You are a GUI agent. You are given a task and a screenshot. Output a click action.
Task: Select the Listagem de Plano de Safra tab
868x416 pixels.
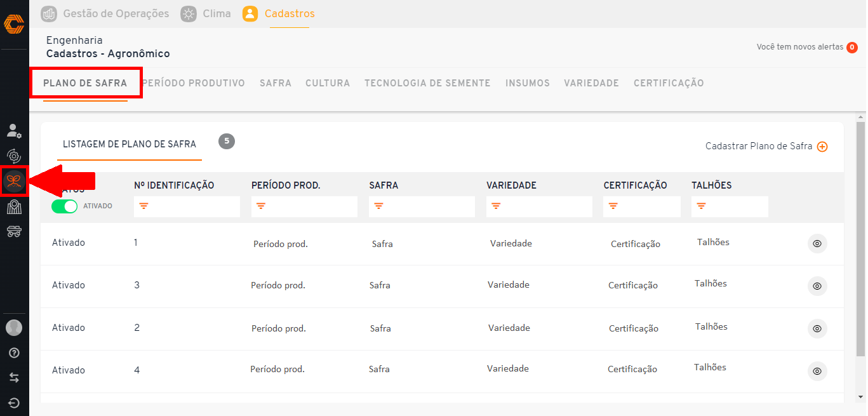click(x=130, y=144)
